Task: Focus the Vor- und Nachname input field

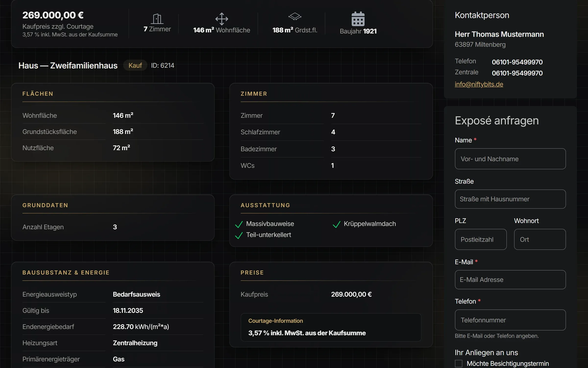Action: point(510,159)
